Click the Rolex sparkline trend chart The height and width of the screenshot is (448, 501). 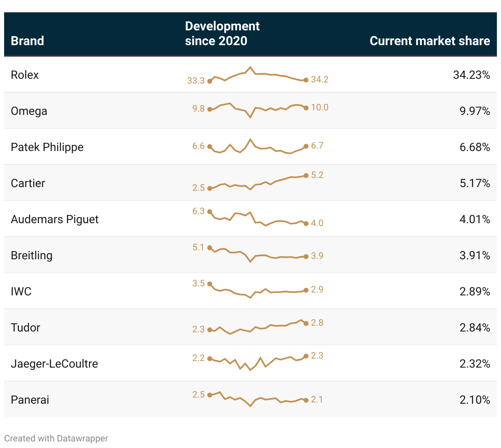click(x=257, y=75)
